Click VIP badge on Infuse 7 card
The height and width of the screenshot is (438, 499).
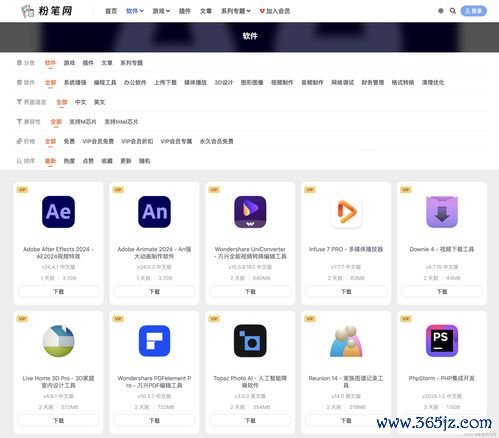310,190
